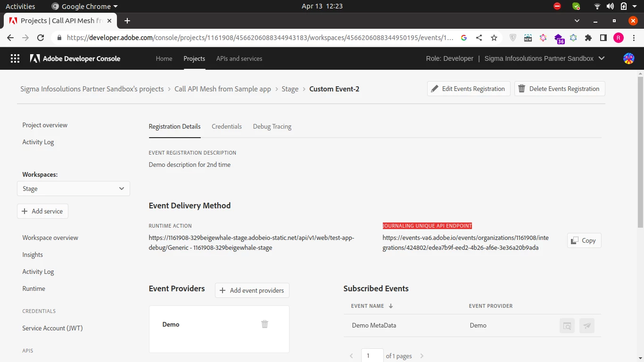This screenshot has height=362, width=644.
Task: Open event browser icon for Demo MetaData
Action: [x=567, y=326]
